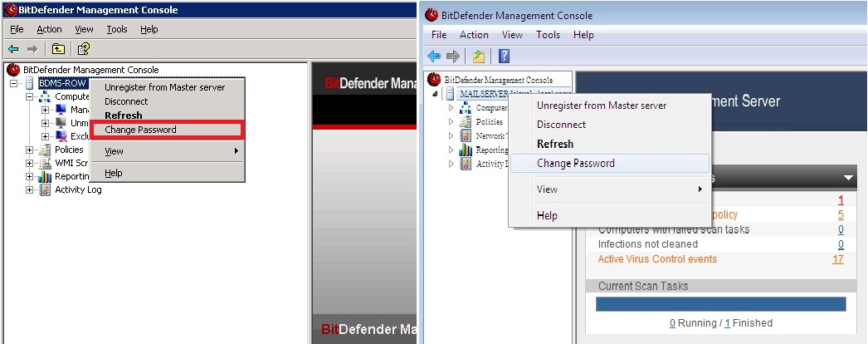Click Computers node icon in left tree
The image size is (868, 344).
(45, 97)
